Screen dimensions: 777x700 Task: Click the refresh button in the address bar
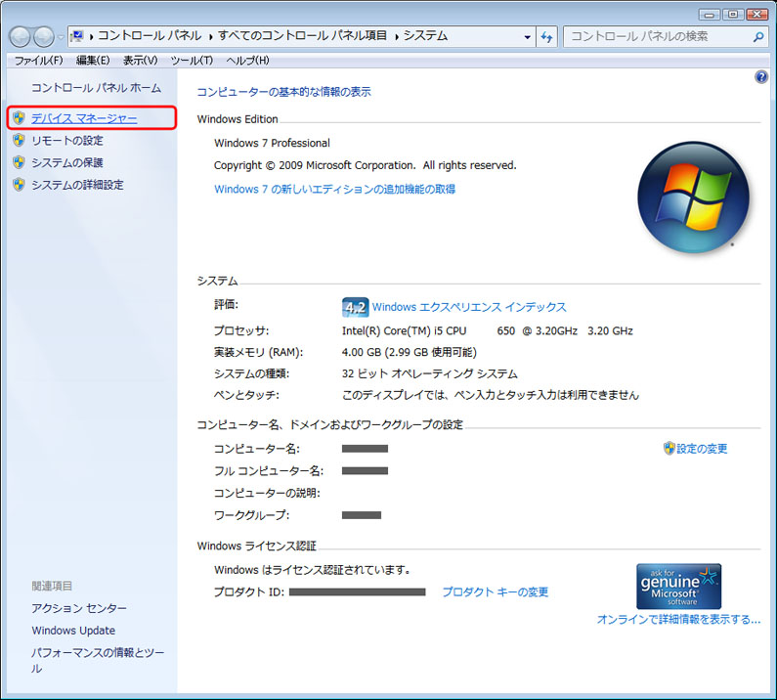pyautogui.click(x=546, y=37)
